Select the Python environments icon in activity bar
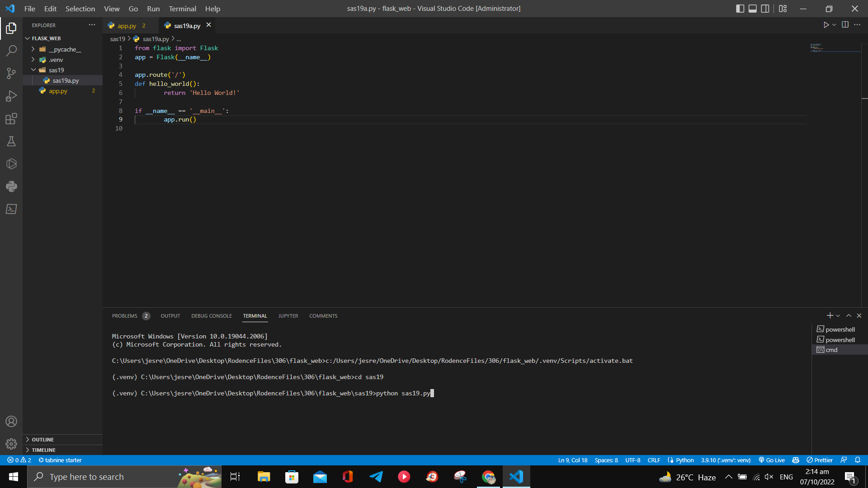The height and width of the screenshot is (488, 868). coord(11,186)
